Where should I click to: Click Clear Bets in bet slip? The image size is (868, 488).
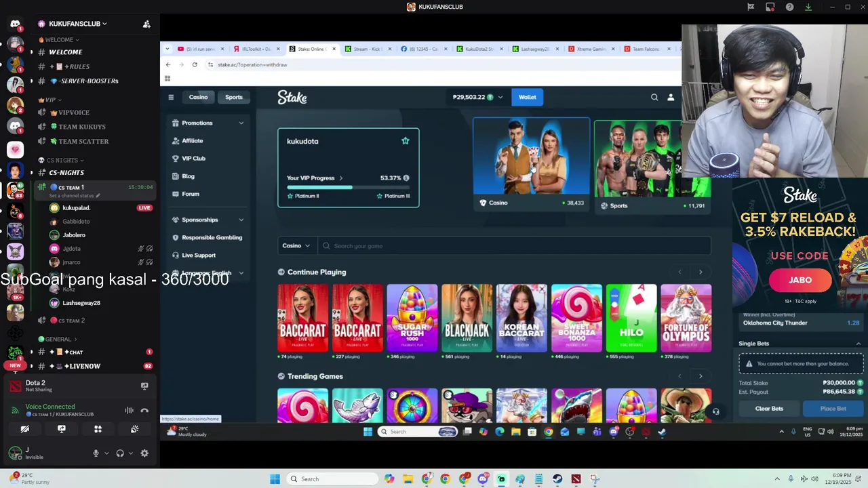[769, 409]
